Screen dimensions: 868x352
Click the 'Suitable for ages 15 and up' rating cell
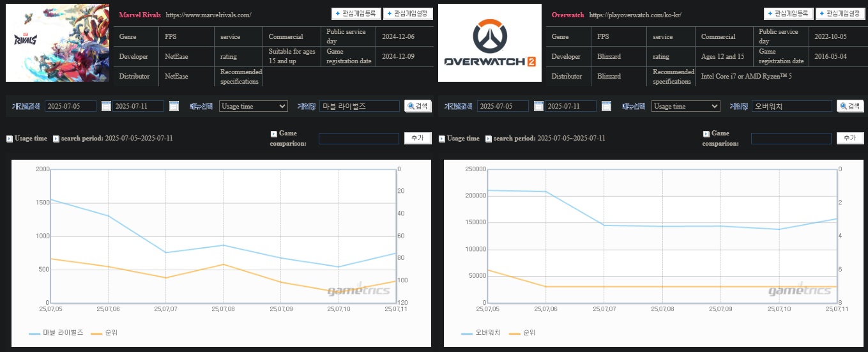pos(292,56)
